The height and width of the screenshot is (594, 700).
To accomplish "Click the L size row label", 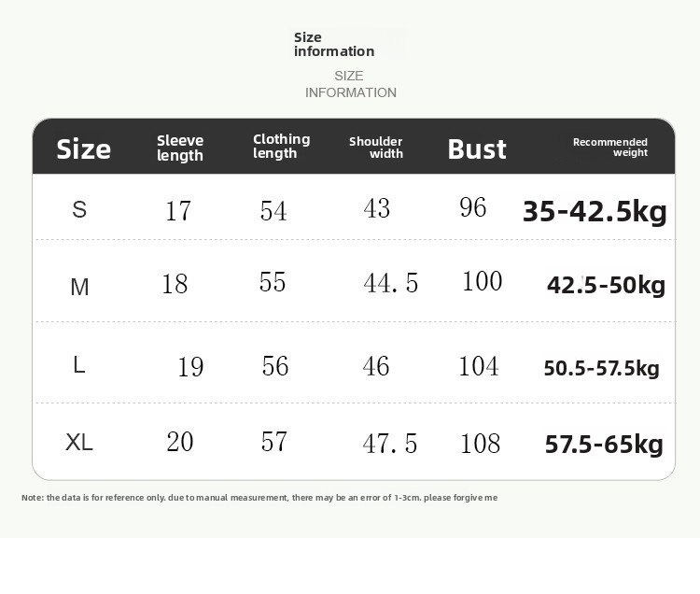I will [x=79, y=365].
